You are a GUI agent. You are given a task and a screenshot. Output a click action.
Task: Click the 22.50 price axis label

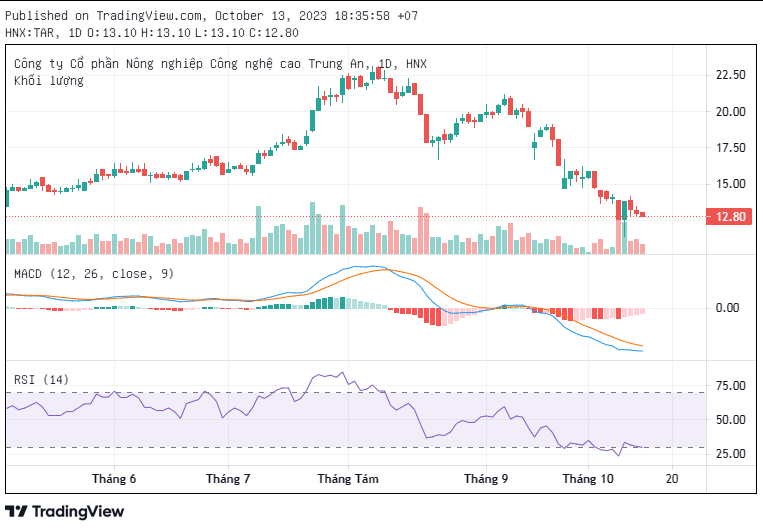[x=730, y=75]
